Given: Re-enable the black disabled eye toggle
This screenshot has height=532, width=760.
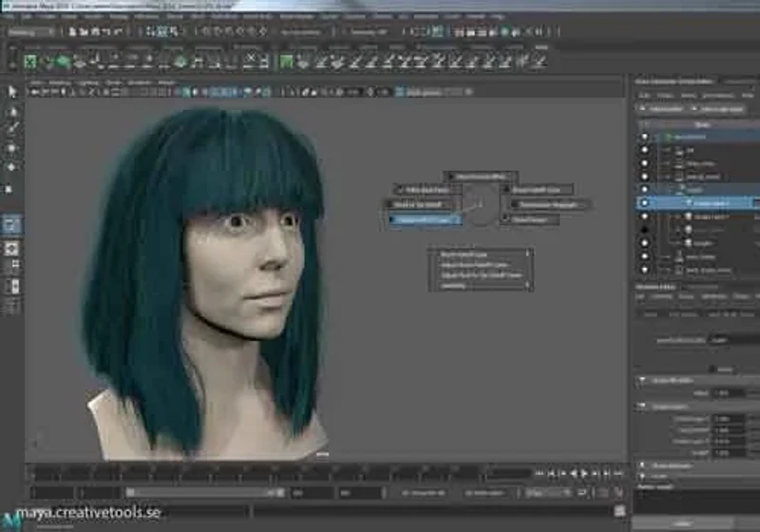Looking at the screenshot, I should tap(645, 229).
